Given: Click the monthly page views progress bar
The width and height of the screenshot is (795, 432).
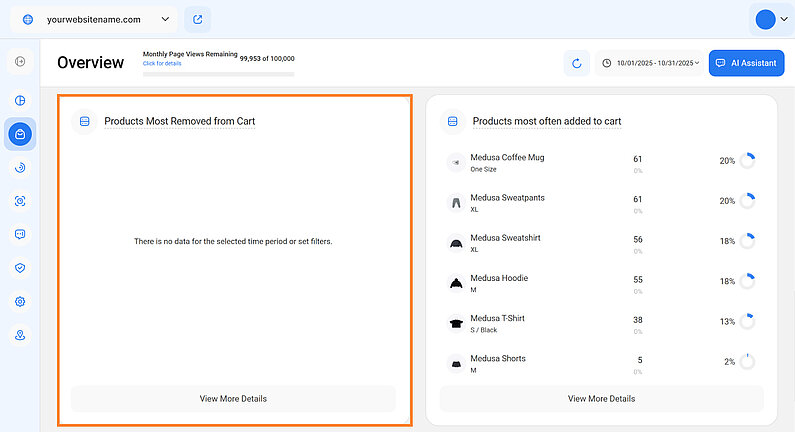Looking at the screenshot, I should coord(218,73).
